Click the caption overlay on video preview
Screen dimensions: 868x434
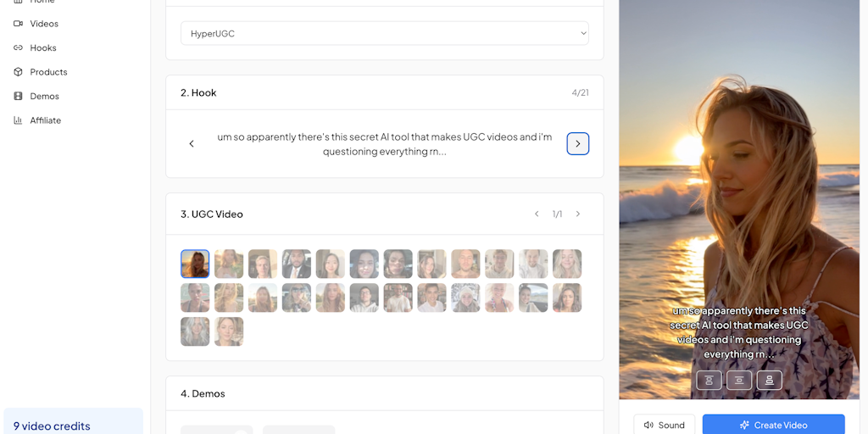tap(739, 332)
